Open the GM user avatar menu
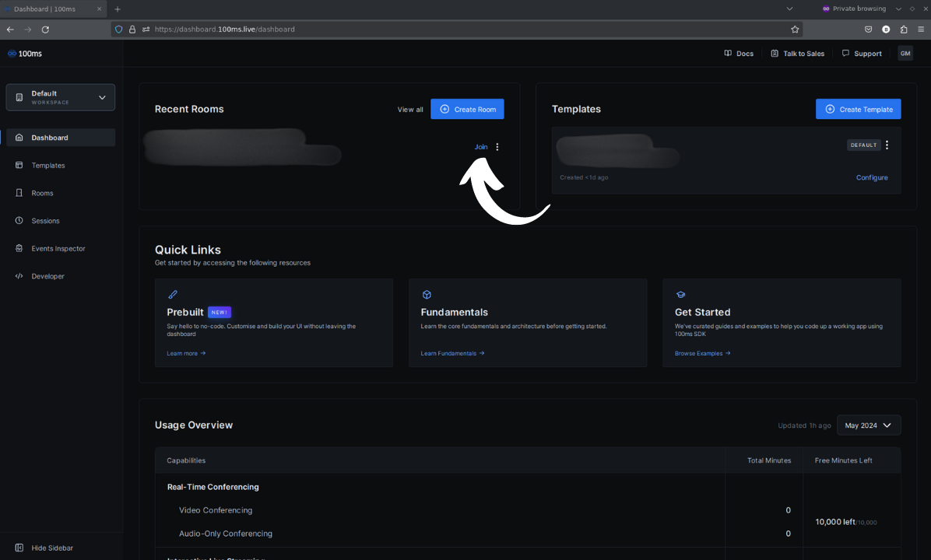Viewport: 931px width, 560px height. (x=905, y=54)
